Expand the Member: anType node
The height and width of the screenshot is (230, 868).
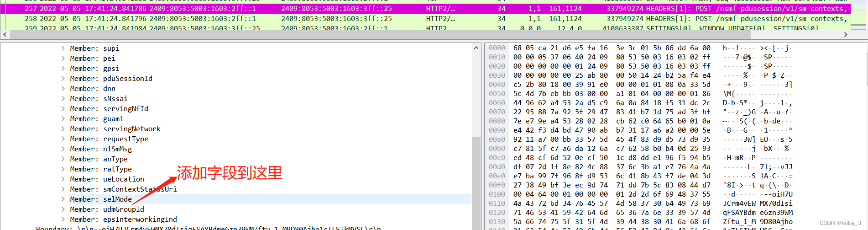[63, 159]
